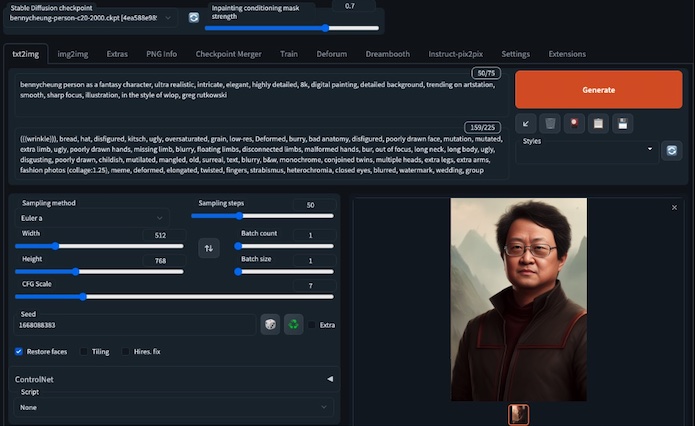Click the red extra networks card icon
Viewport: 695px width, 426px height.
point(574,123)
